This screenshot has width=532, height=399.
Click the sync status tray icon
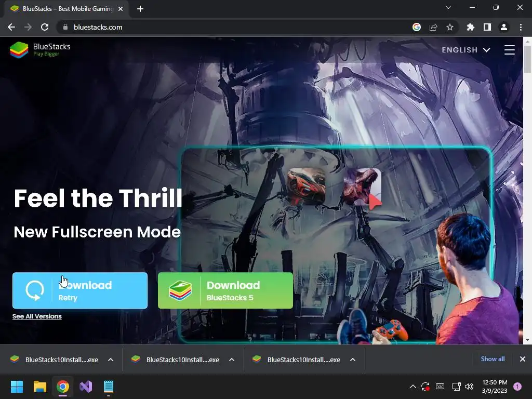tap(425, 387)
